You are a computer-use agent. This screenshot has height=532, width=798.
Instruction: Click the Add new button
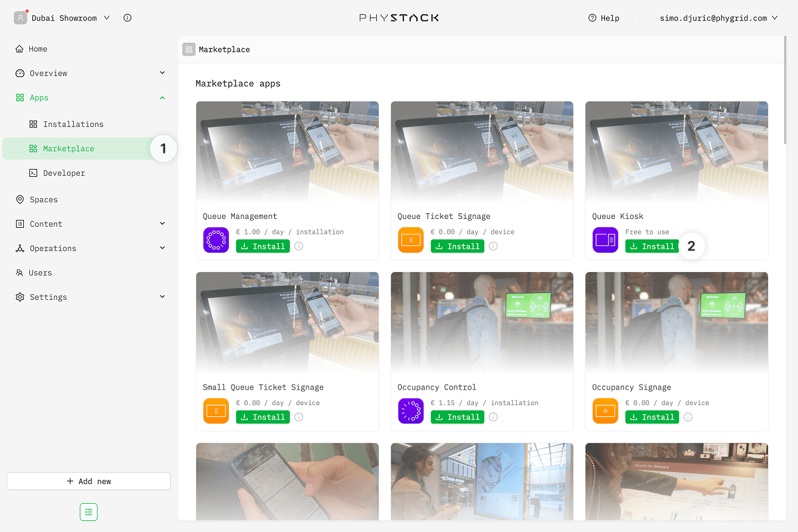tap(89, 481)
